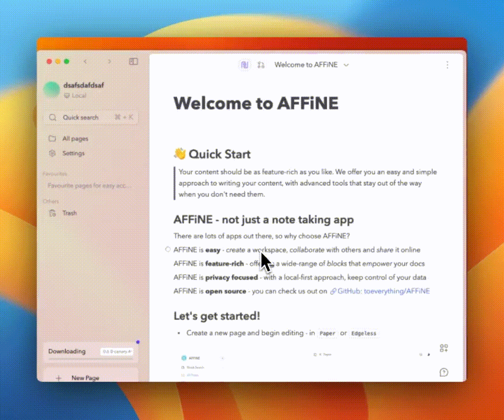Go forward with the right arrow
The image size is (504, 420).
tap(109, 61)
